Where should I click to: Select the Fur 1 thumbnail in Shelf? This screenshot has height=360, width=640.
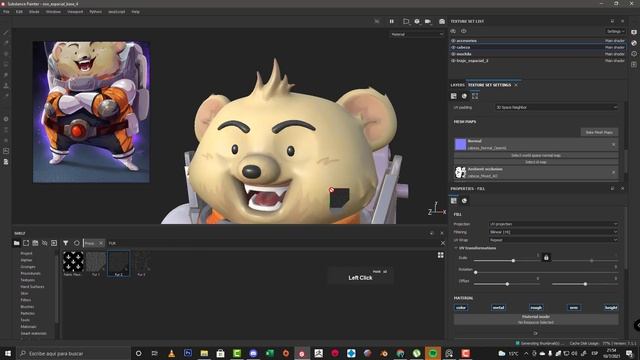pyautogui.click(x=96, y=264)
